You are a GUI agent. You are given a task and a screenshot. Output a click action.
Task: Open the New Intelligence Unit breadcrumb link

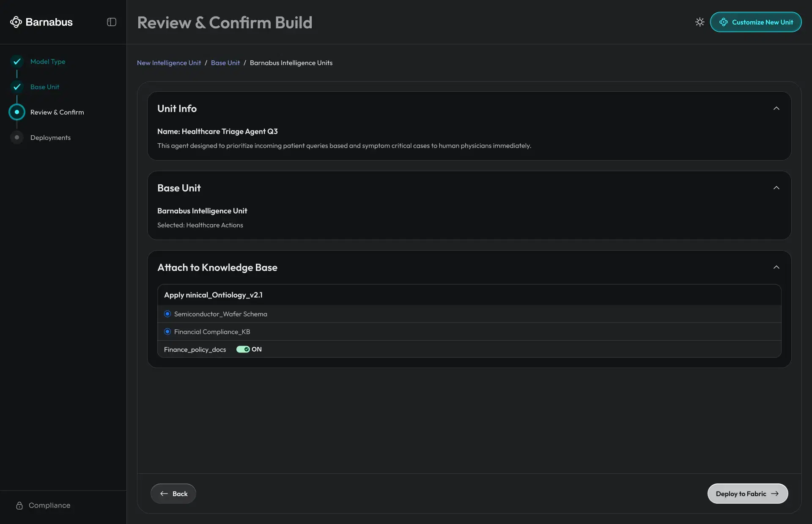point(168,63)
